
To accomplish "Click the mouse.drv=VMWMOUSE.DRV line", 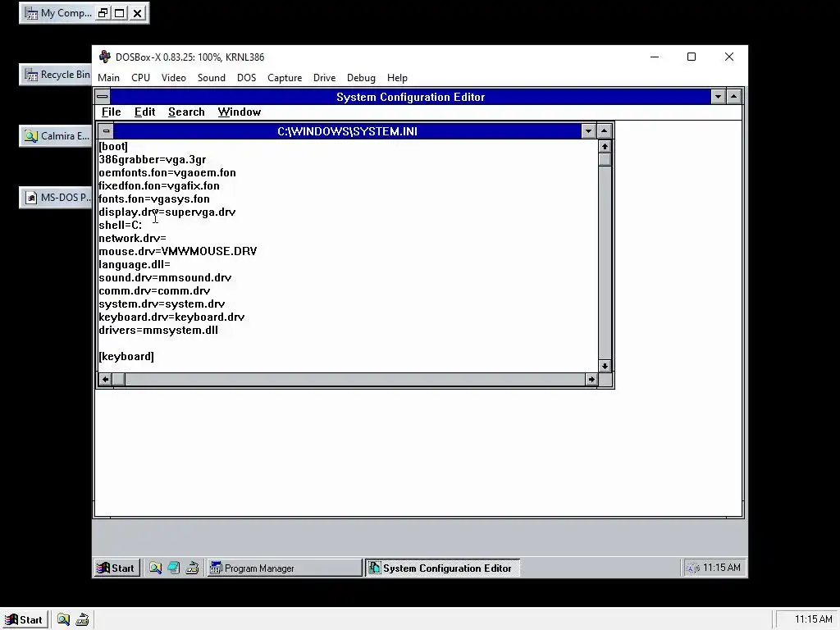I will [178, 251].
